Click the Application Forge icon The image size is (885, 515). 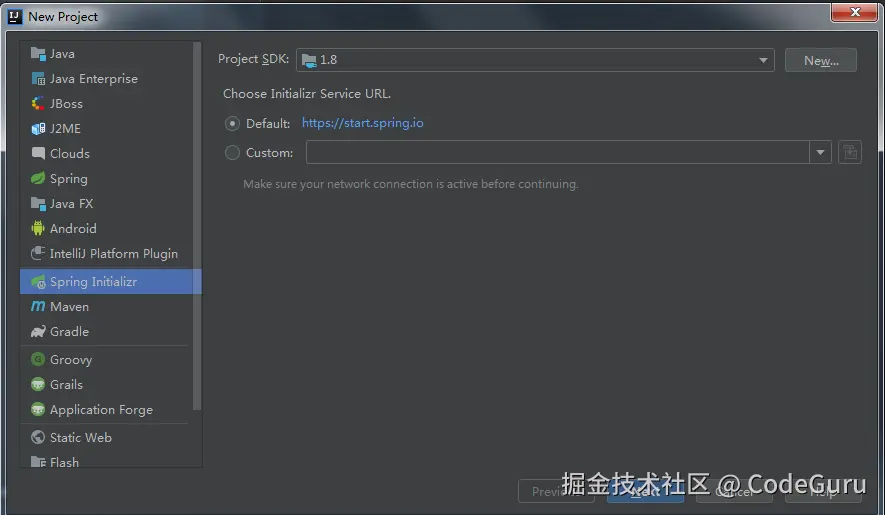coord(38,409)
